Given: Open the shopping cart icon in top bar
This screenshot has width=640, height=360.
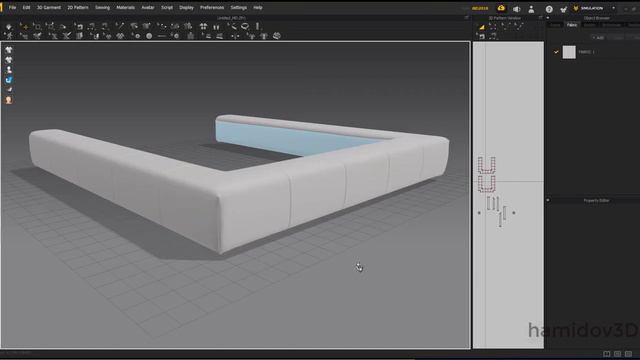Looking at the screenshot, I should [564, 9].
